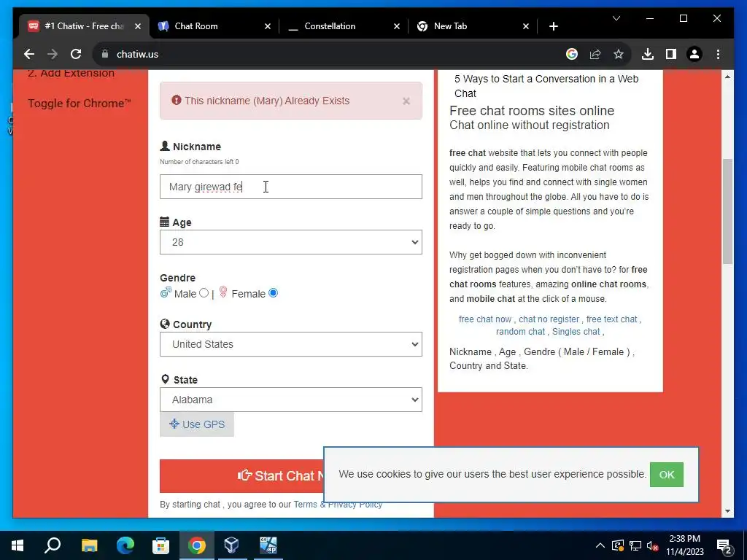Open the Chrome profile avatar
Viewport: 747px width, 560px height.
[x=694, y=54]
